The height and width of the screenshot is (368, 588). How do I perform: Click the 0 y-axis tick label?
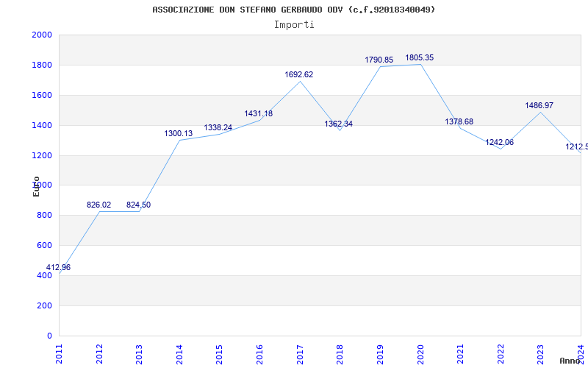(x=49, y=336)
